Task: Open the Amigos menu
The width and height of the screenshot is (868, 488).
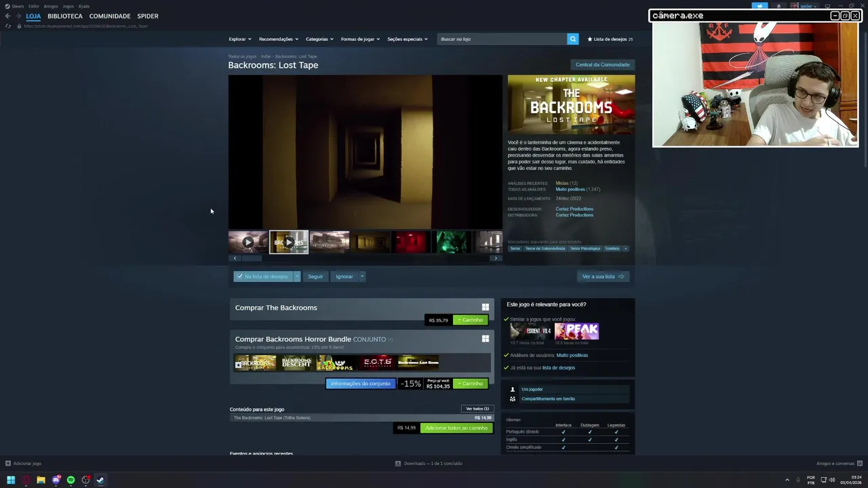Action: coord(51,6)
